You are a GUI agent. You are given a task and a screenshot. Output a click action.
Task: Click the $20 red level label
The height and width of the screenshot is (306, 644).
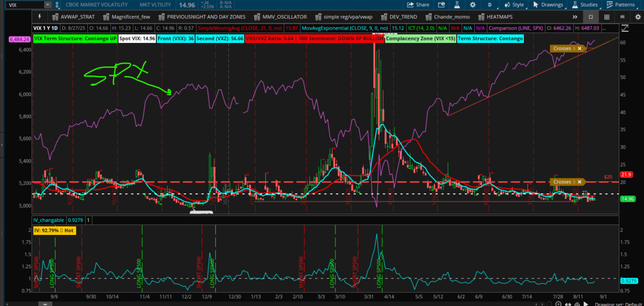click(x=608, y=177)
